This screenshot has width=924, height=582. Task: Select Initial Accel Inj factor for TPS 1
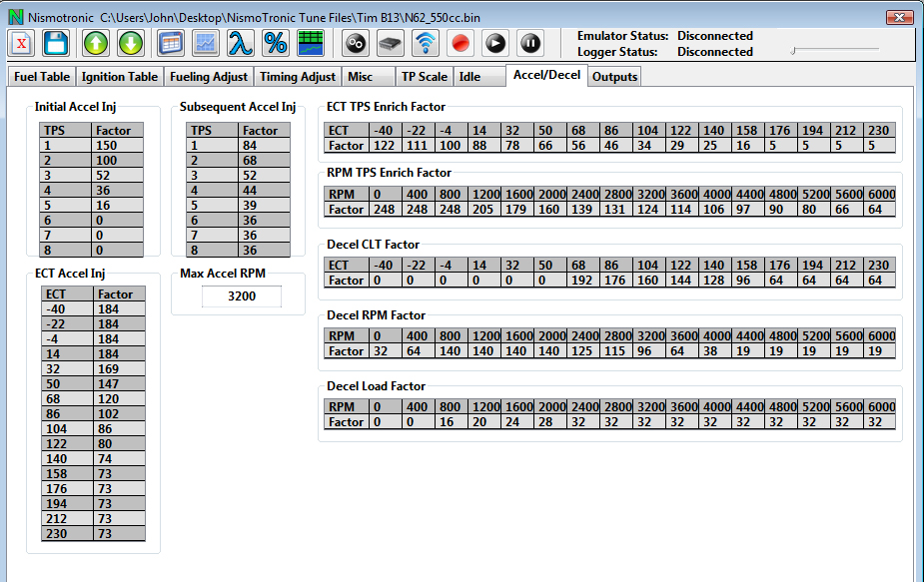point(117,145)
